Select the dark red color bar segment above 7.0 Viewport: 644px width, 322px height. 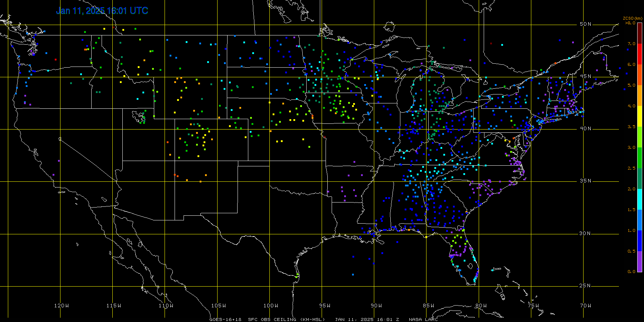tap(639, 33)
